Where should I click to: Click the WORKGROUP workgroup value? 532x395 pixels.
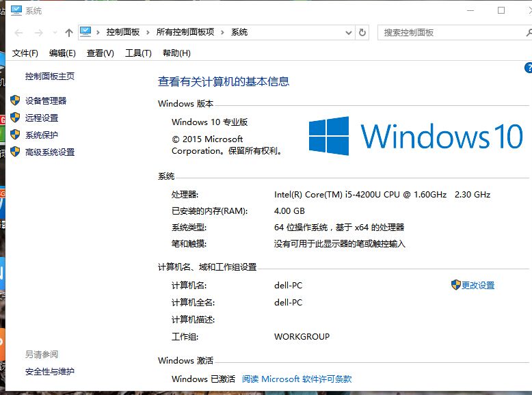tap(302, 337)
